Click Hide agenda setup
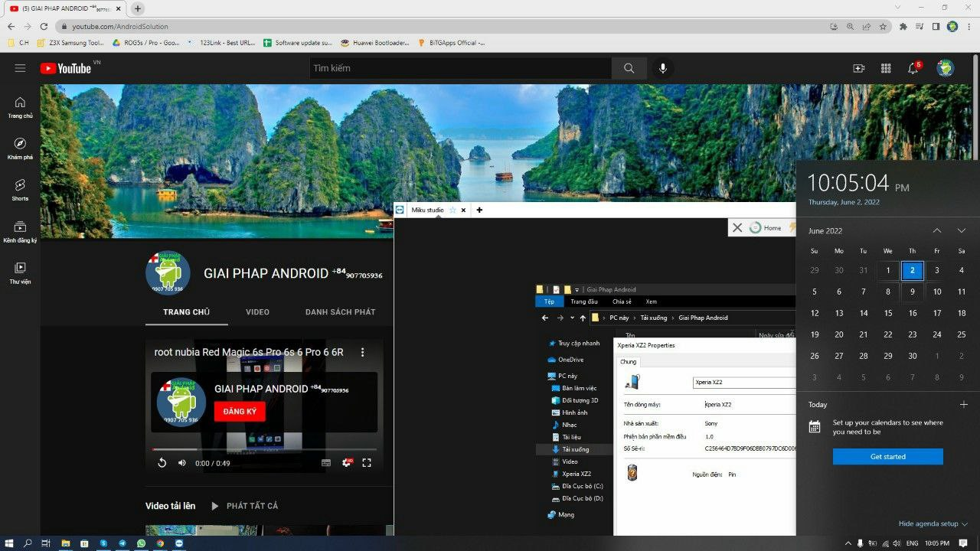The height and width of the screenshot is (551, 980). (933, 524)
